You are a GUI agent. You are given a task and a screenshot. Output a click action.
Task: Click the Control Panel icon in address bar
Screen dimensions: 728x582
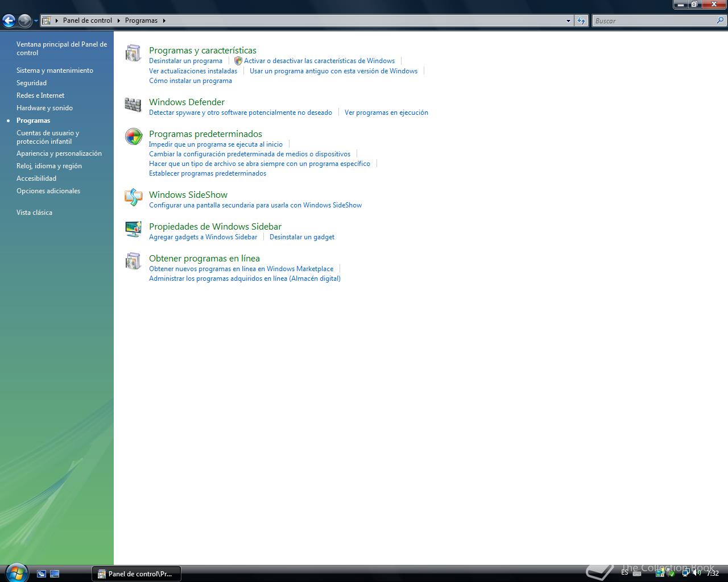[x=47, y=20]
